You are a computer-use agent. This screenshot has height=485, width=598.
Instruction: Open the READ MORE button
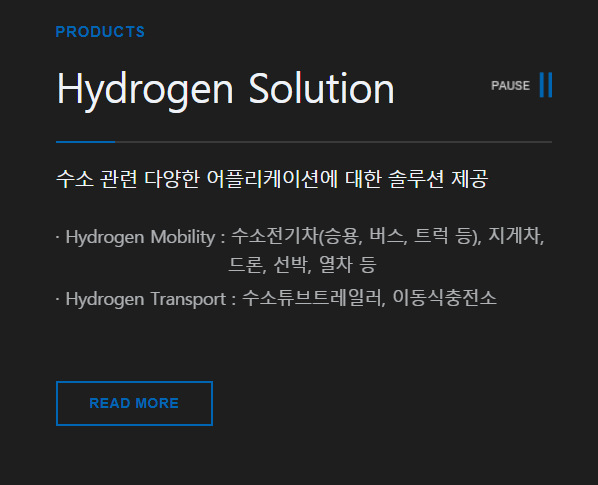coord(134,403)
